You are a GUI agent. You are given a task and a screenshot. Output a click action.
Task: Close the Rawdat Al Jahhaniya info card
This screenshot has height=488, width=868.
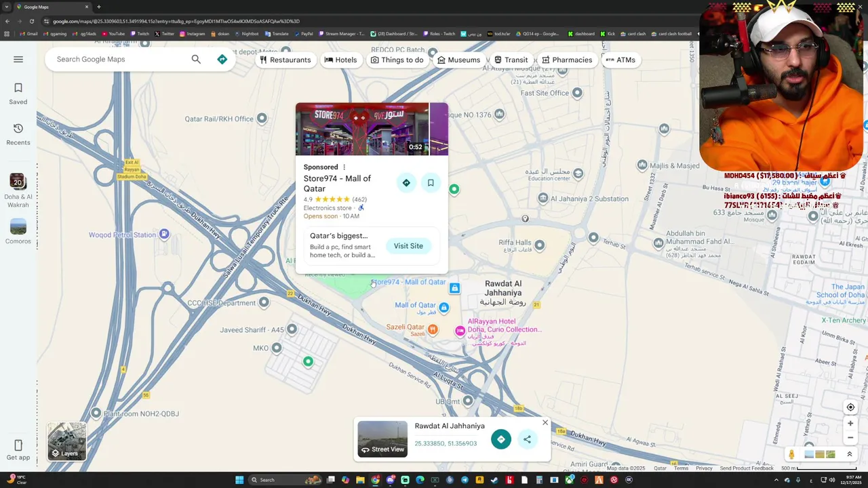545,423
